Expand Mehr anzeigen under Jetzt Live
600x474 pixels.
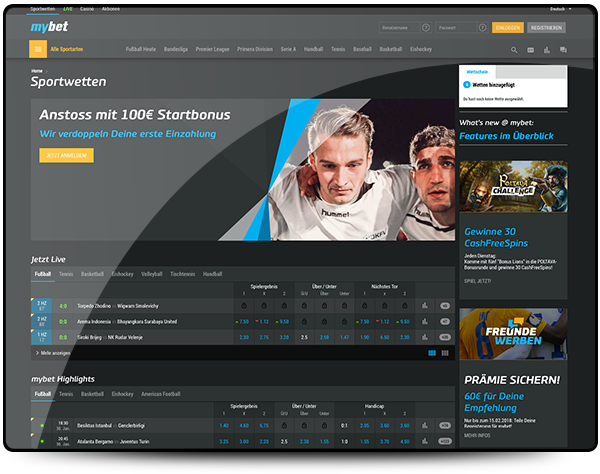[x=53, y=353]
